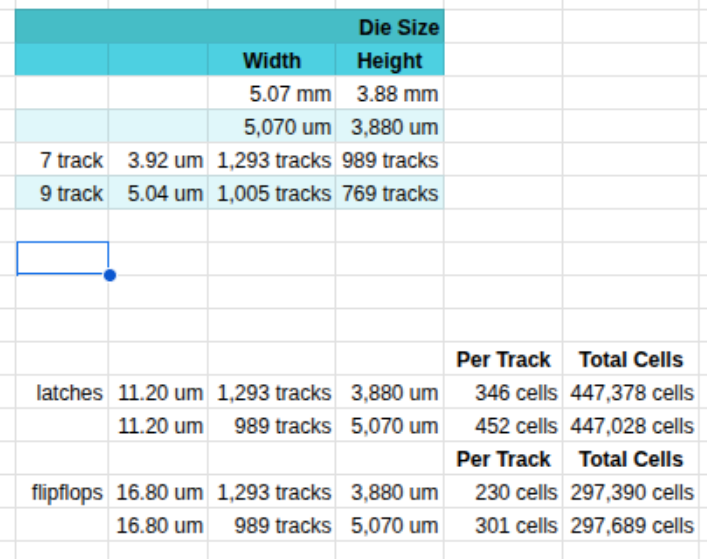Select the 1,005 tracks cell

271,193
